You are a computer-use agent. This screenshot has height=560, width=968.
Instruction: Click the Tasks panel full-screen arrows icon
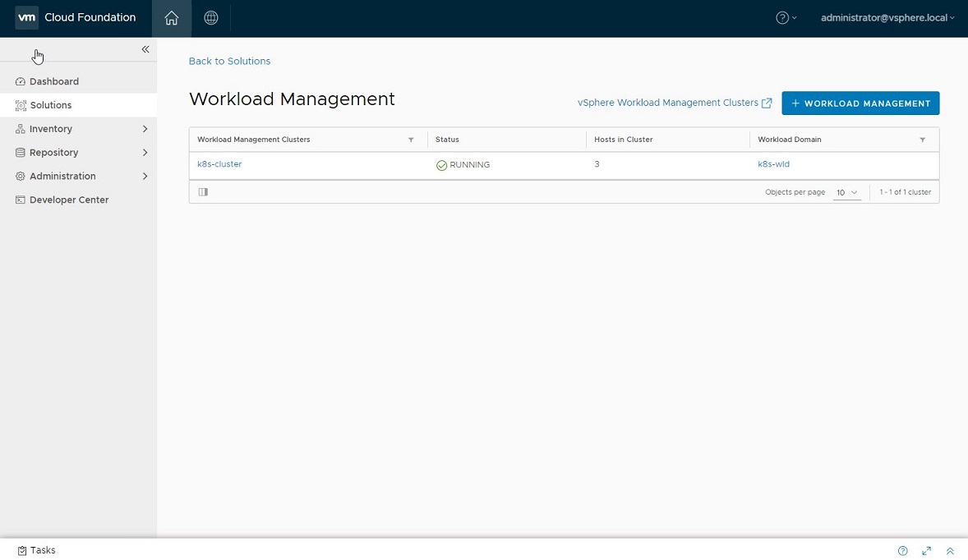point(927,551)
